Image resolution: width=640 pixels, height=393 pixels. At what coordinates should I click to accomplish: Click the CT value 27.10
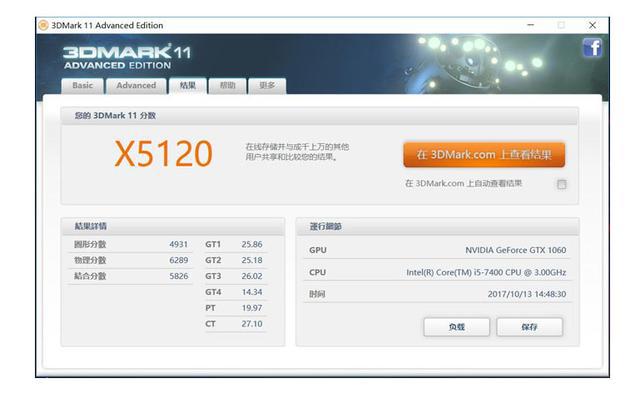[x=252, y=324]
